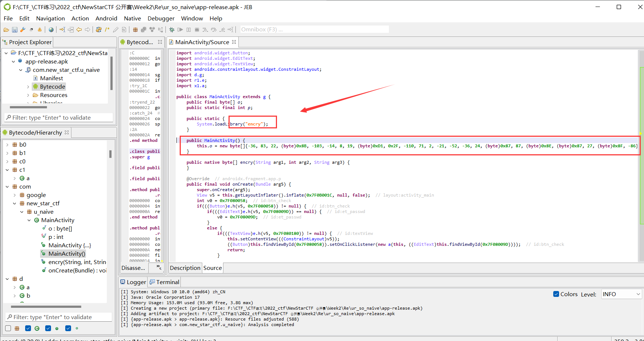Navigate back with the yellow left arrow
The image size is (644, 341).
tap(79, 30)
